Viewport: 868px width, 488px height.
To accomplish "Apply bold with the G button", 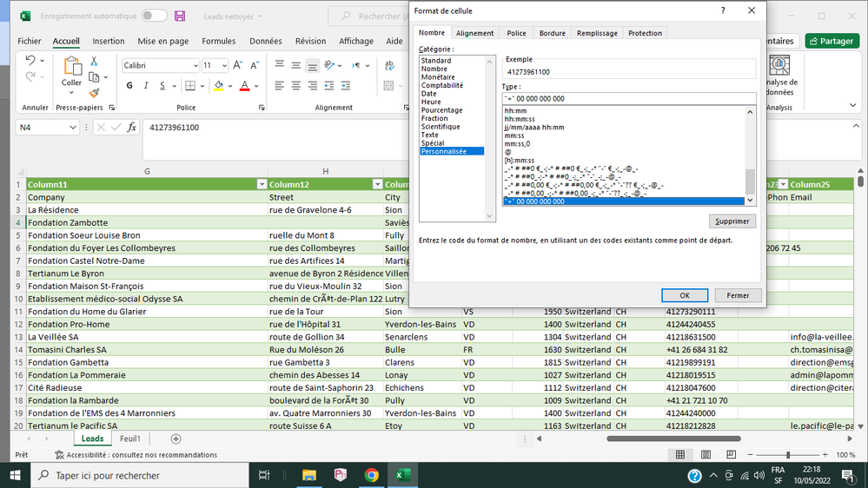I will [x=129, y=86].
